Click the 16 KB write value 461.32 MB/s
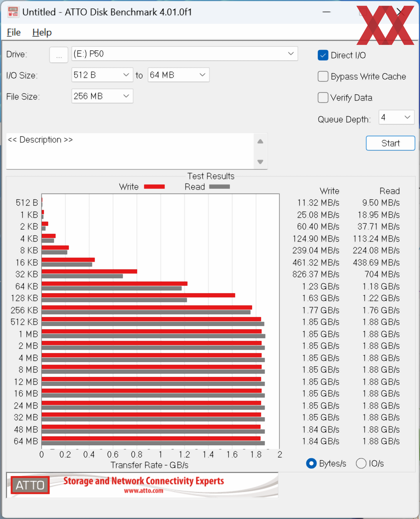 [316, 263]
